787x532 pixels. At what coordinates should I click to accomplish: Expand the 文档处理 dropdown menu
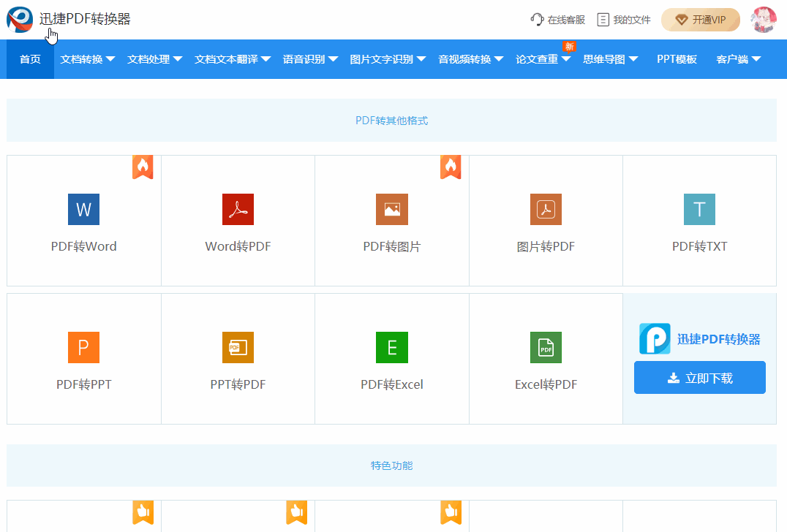[154, 59]
